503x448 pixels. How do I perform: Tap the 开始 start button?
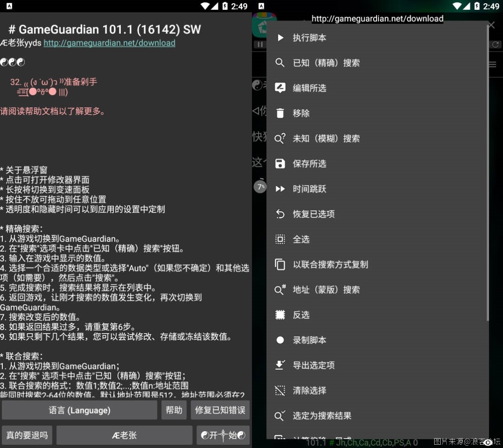tap(223, 435)
